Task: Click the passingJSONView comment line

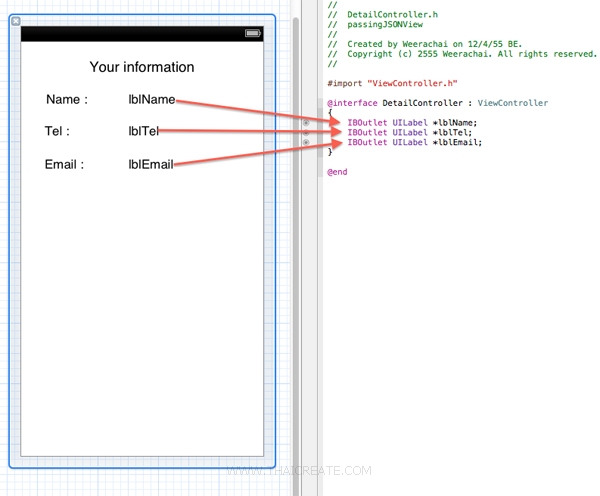Action: coord(375,24)
